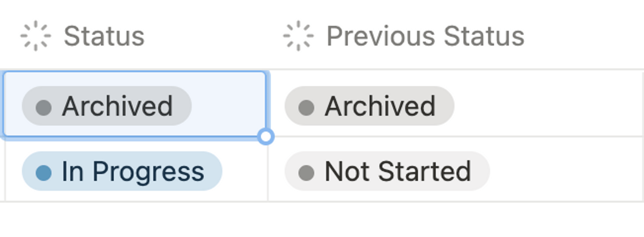Click gray dot in selected Archived status tag

coord(43,107)
